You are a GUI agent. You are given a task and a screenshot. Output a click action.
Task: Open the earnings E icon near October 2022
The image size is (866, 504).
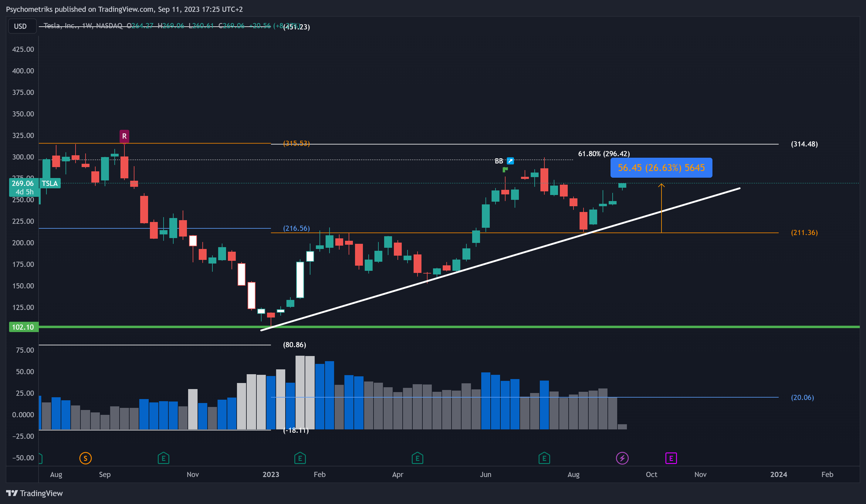coord(163,458)
